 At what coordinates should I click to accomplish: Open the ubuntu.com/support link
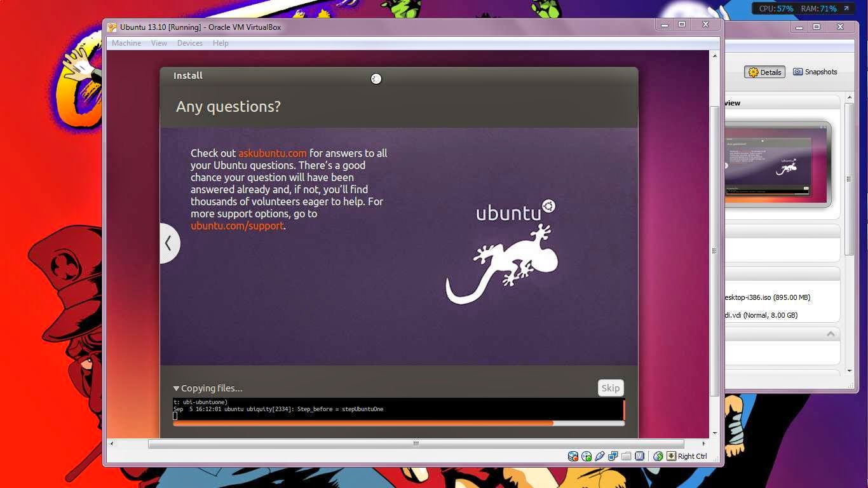tap(237, 226)
